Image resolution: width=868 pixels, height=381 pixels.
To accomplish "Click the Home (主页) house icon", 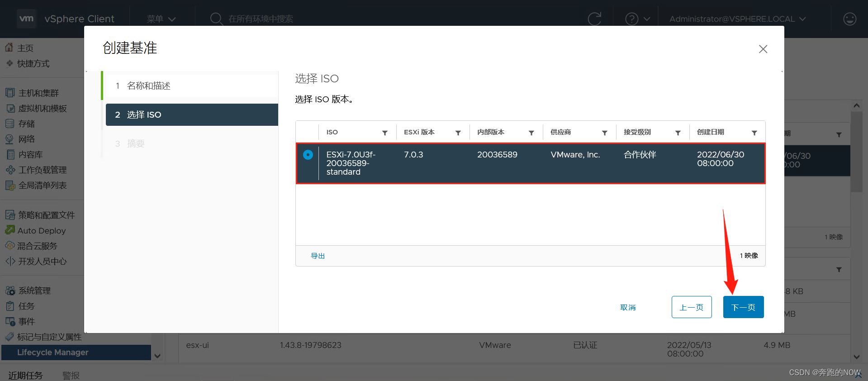I will (9, 48).
